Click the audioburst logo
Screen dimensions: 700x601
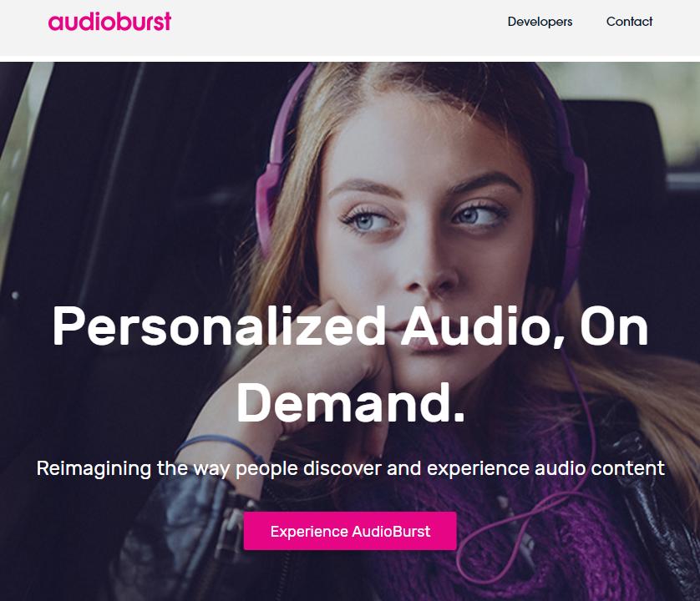[109, 22]
